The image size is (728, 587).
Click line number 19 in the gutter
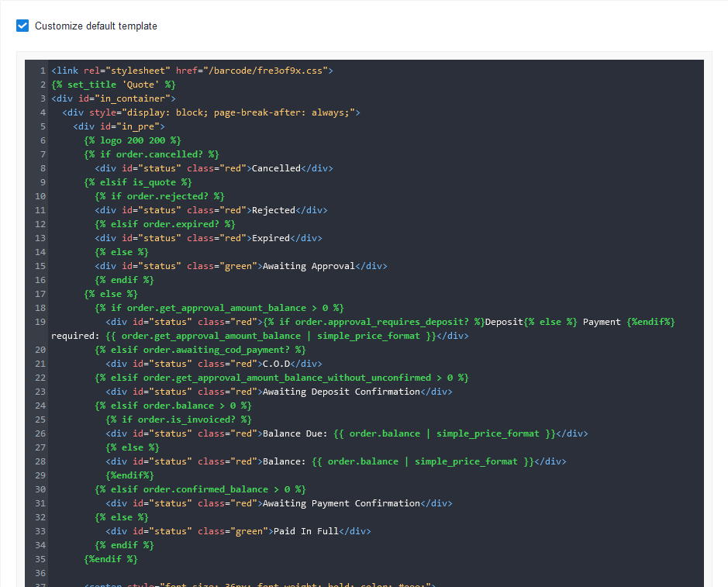(x=40, y=322)
